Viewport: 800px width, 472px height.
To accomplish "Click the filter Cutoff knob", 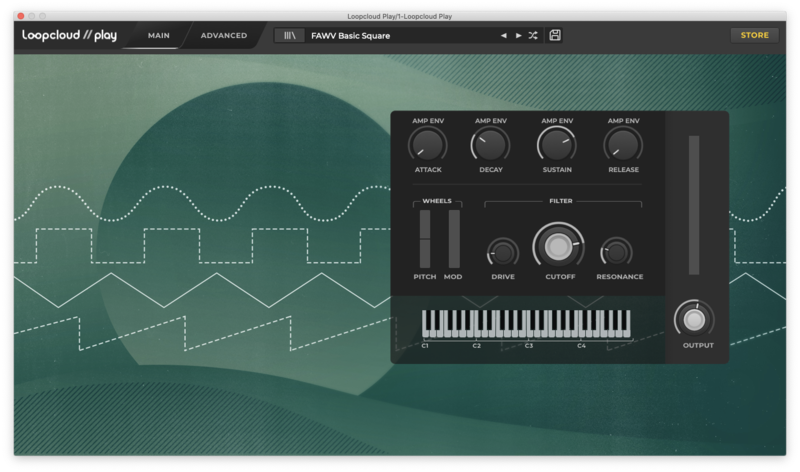I will point(559,246).
